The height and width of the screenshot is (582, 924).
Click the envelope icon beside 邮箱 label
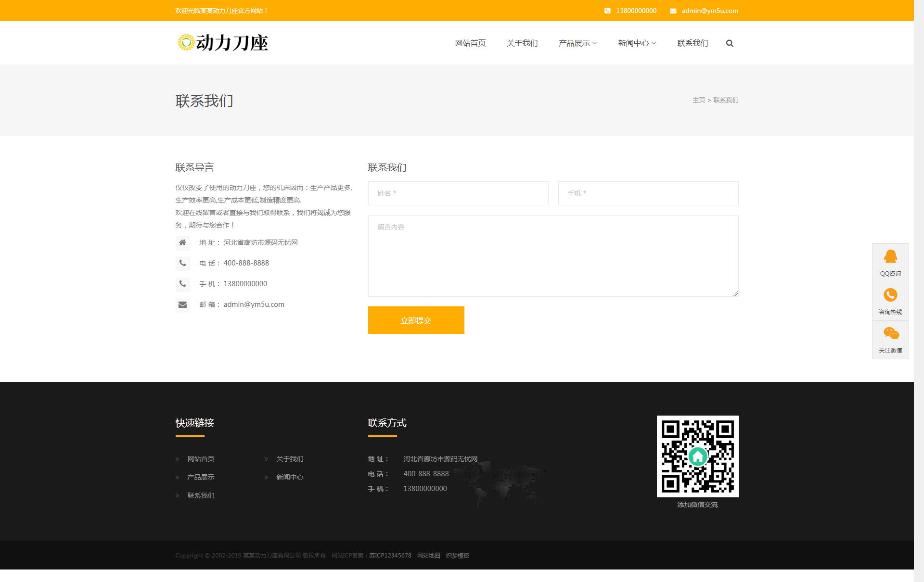point(182,304)
